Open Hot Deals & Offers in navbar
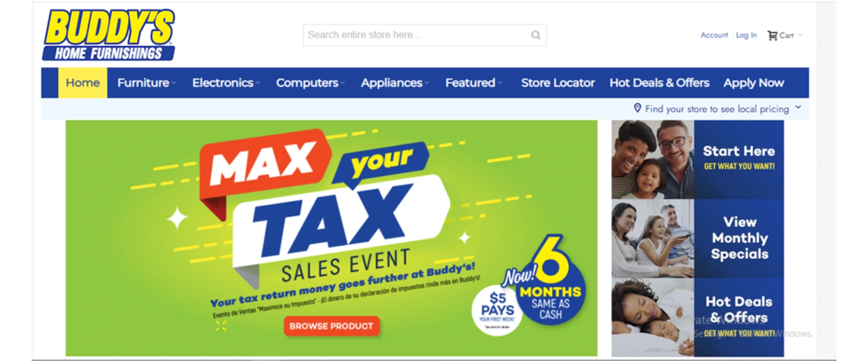The width and height of the screenshot is (868, 362). (x=659, y=83)
